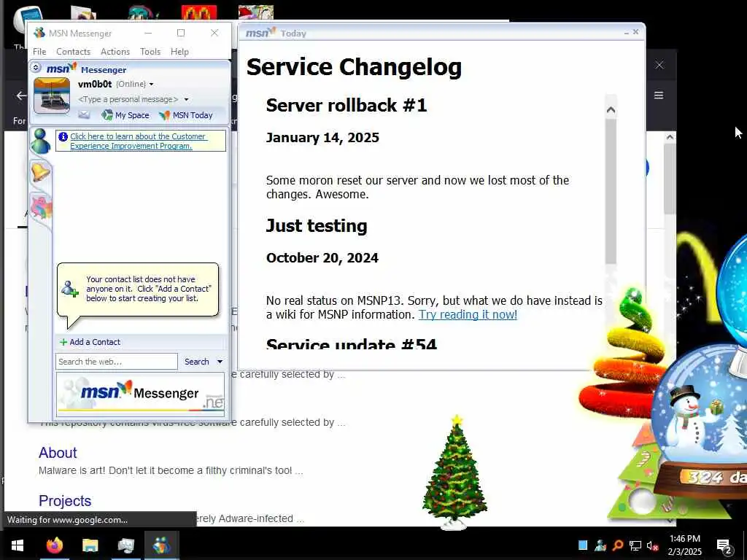
Task: Expand the Search dropdown arrow
Action: pos(220,362)
